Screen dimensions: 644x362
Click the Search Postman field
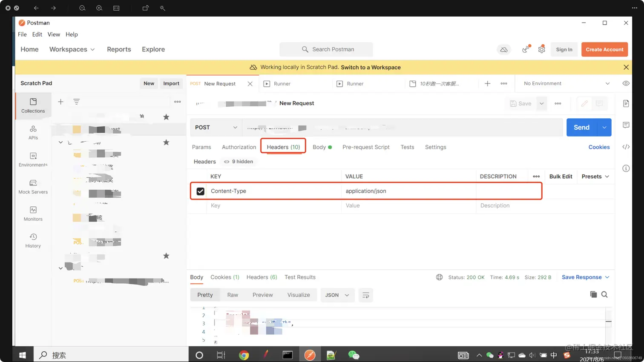point(326,49)
